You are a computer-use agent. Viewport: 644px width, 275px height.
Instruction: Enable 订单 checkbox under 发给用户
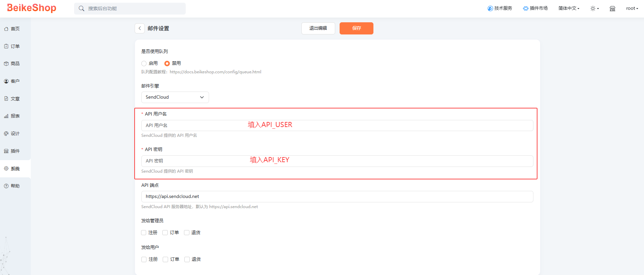tap(165, 259)
